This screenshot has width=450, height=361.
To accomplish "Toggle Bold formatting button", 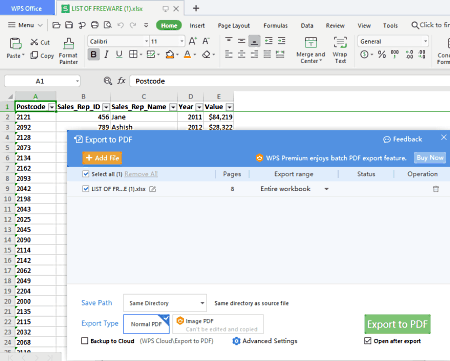I will pos(94,54).
